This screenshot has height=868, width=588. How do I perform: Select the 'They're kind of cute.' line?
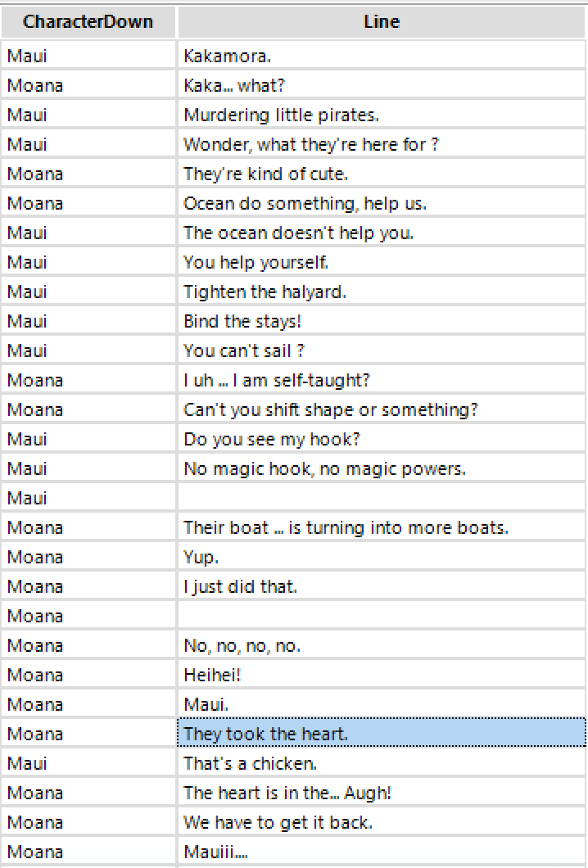(382, 174)
